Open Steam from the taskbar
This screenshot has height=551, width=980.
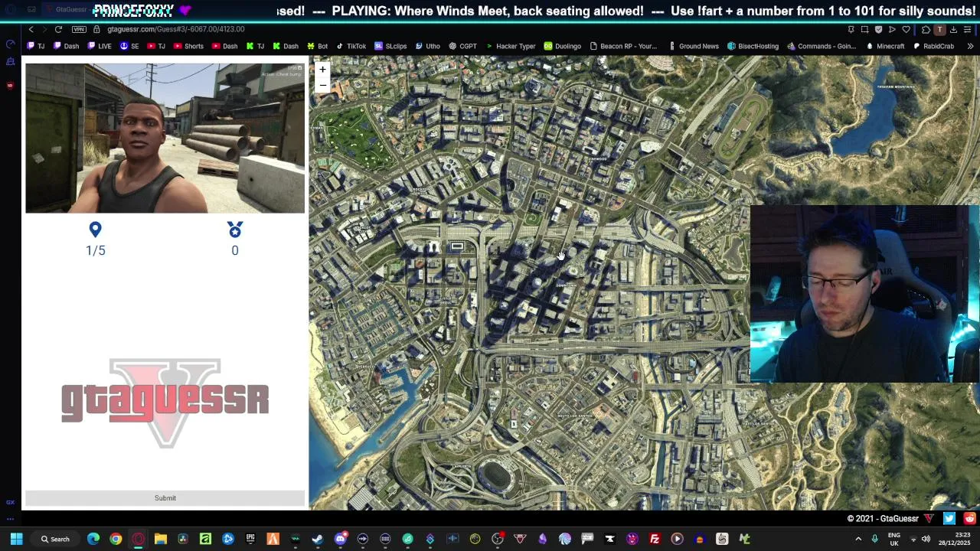click(318, 539)
